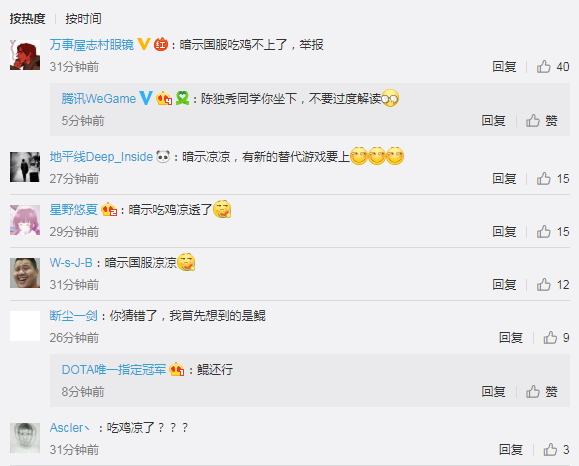Open 星野悠夏 username link
The height and width of the screenshot is (466, 579).
73,209
